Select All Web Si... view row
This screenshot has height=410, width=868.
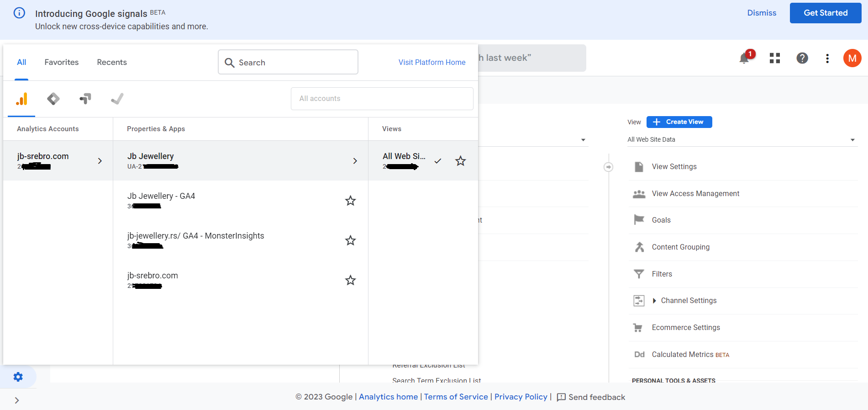[423, 161]
